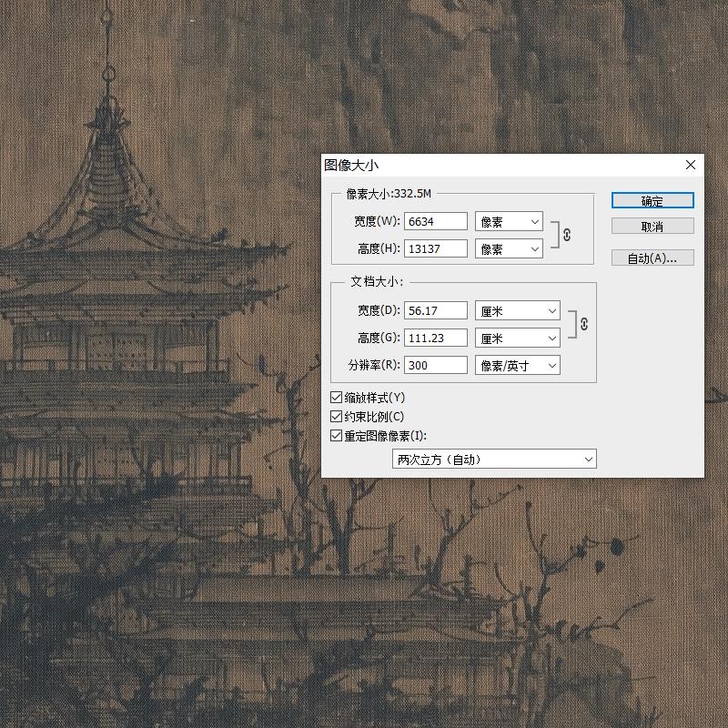Viewport: 728px width, 728px height.
Task: Click the pixel 宽度(W) field showing 6634
Action: [436, 221]
